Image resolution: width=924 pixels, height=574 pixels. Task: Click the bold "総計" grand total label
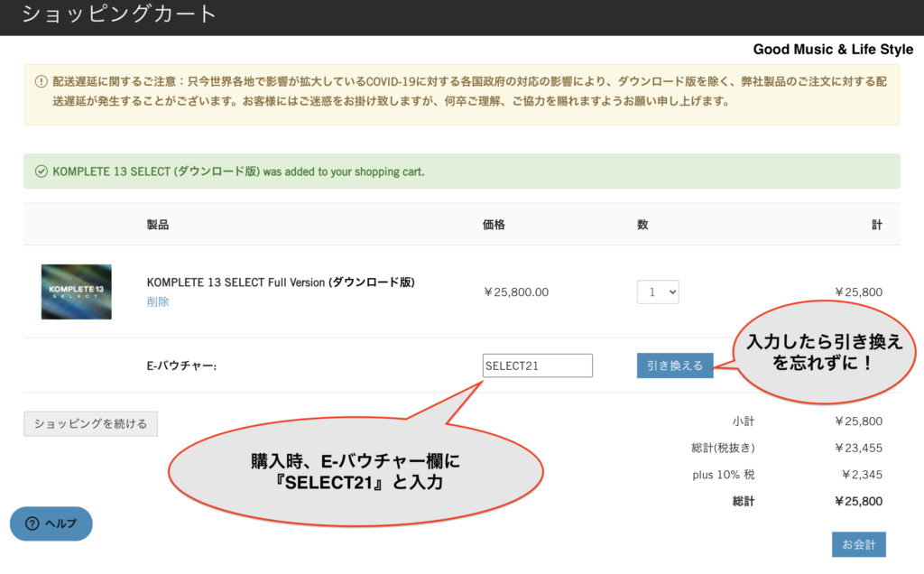(x=744, y=502)
